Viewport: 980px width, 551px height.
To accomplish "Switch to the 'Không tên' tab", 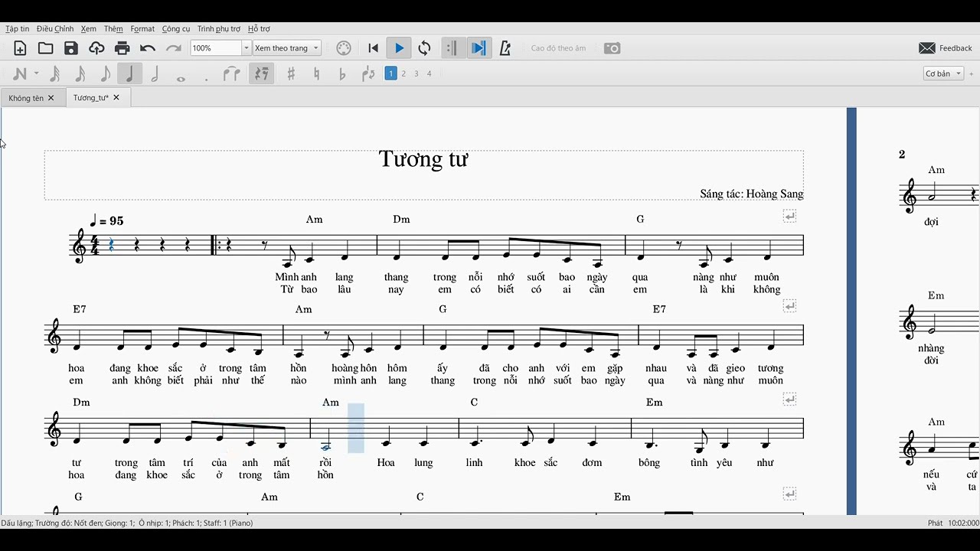I will [x=26, y=98].
